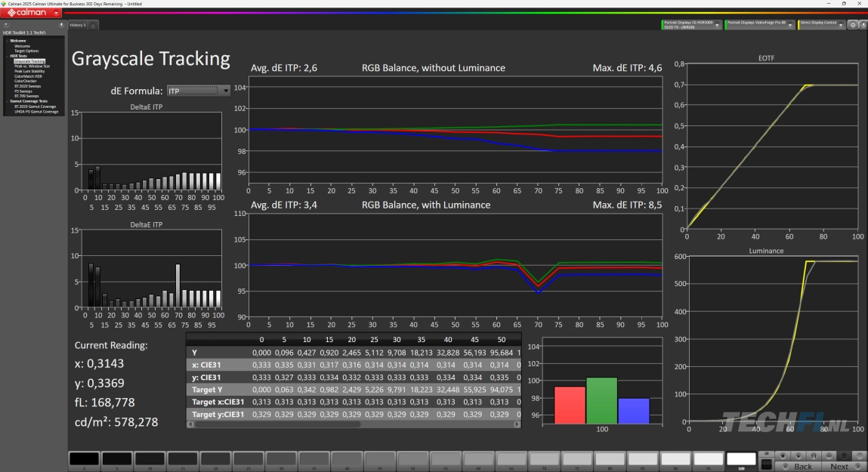Open the VideoForge Pro 8K source dropdown
Screen dimensions: 868x472
tap(790, 25)
